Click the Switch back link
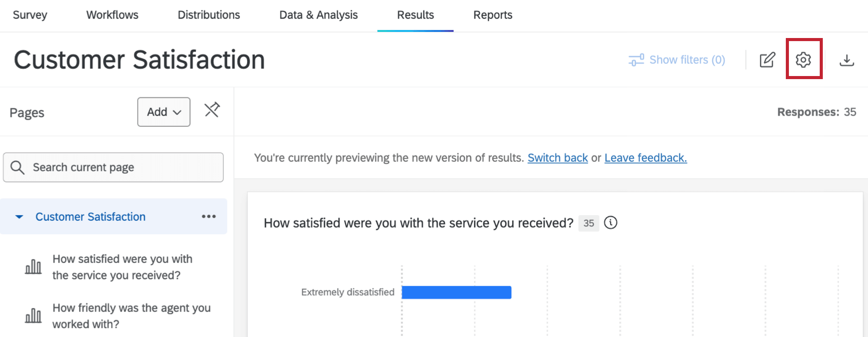Image resolution: width=868 pixels, height=337 pixels. pyautogui.click(x=557, y=158)
